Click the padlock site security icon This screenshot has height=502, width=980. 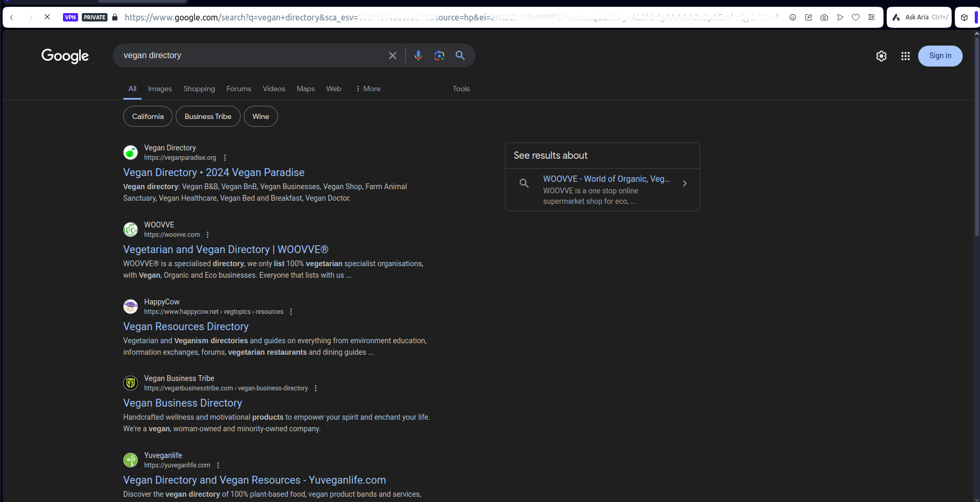[115, 17]
